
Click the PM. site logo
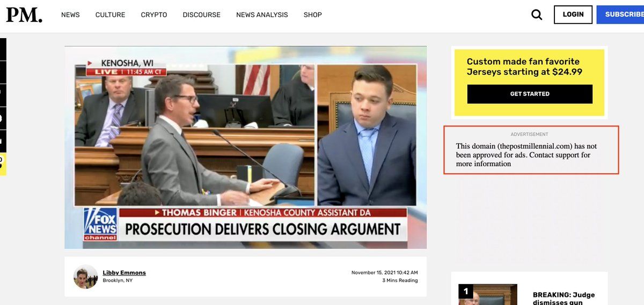click(24, 14)
